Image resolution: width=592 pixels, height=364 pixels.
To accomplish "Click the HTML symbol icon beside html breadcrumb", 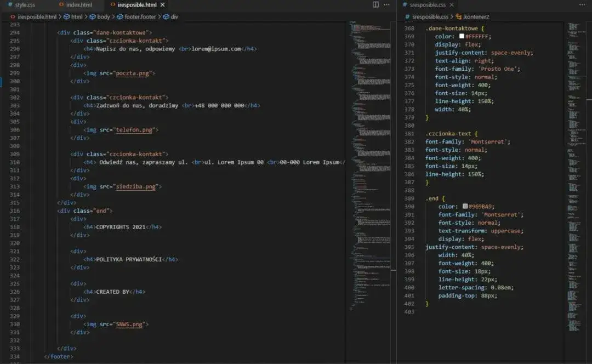I will click(x=66, y=16).
